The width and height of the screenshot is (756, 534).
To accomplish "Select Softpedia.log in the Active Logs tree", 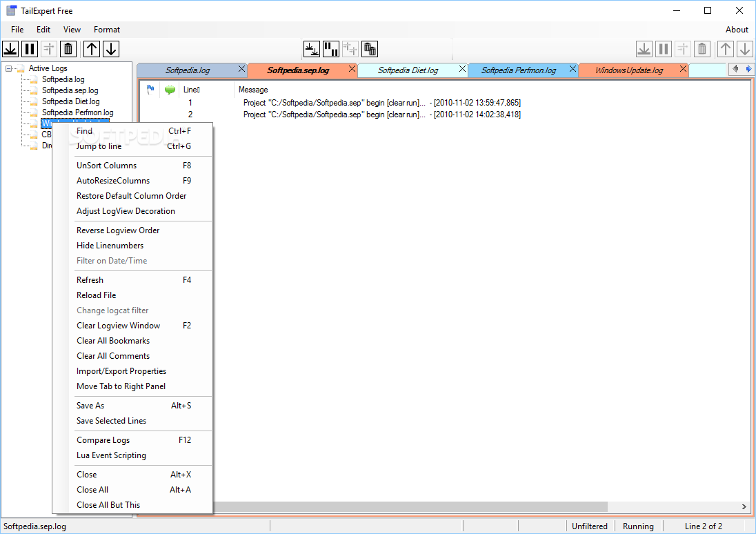I will click(x=63, y=79).
